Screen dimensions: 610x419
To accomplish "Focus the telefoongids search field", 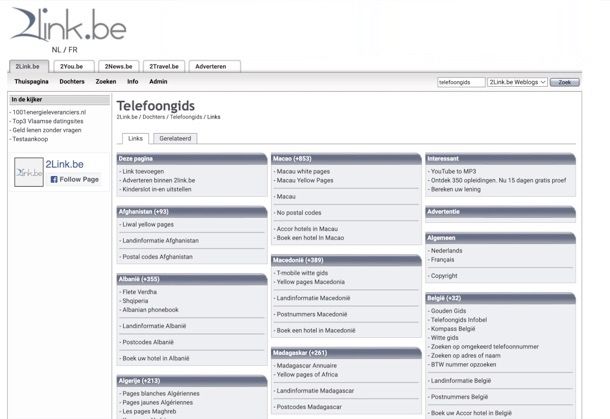I will (x=461, y=82).
